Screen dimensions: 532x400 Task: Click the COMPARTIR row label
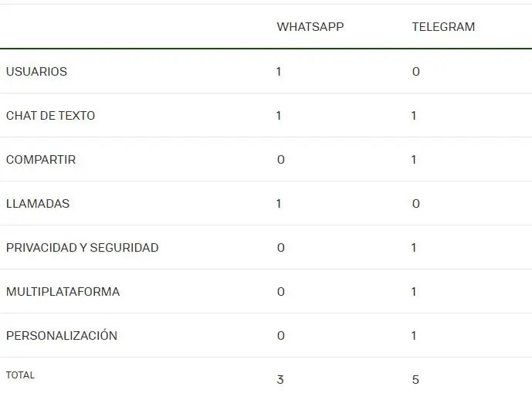pos(41,160)
